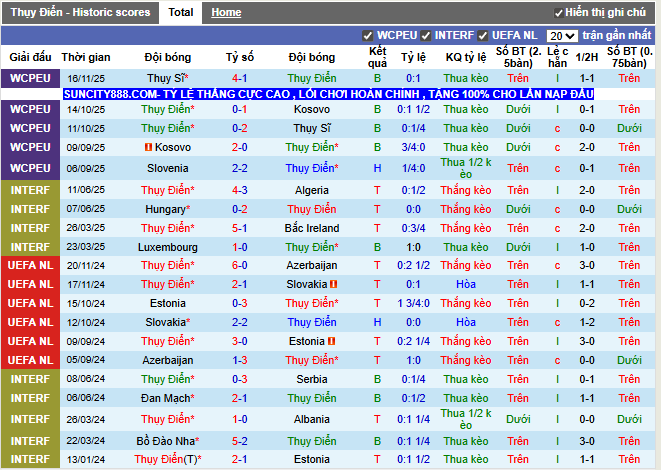Viewport: 661px width, 470px height.
Task: Click the Bắc Ireland team name
Action: 312,228
